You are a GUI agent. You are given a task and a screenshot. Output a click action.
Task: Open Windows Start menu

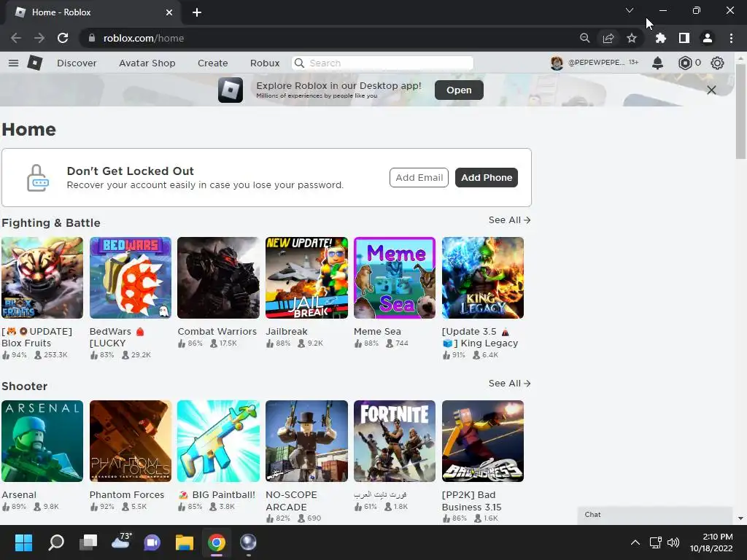pos(23,542)
